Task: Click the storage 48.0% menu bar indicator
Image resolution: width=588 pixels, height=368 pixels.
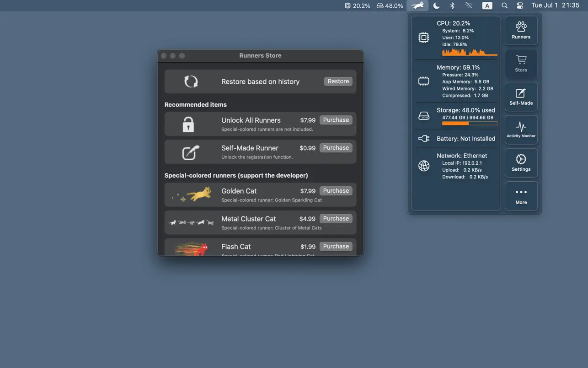Action: point(390,5)
